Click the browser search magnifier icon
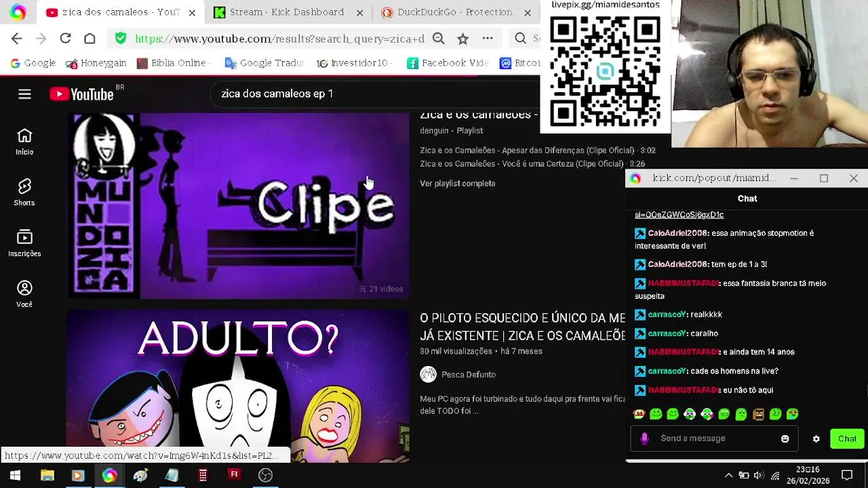This screenshot has height=488, width=868. (520, 39)
